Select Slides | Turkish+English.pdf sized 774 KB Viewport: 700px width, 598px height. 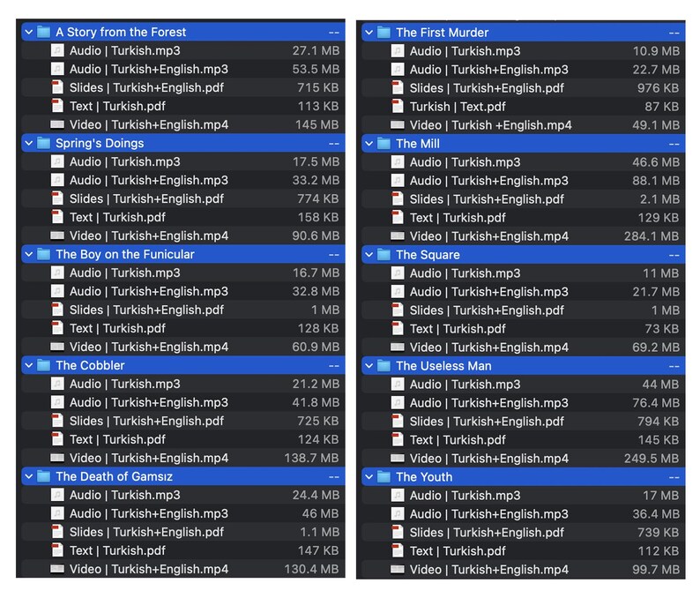coord(146,198)
